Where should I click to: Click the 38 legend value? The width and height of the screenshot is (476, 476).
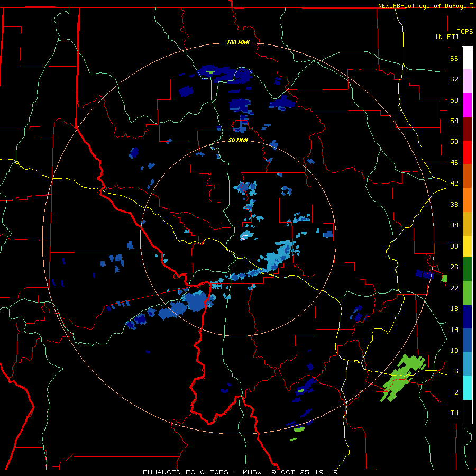tap(454, 204)
